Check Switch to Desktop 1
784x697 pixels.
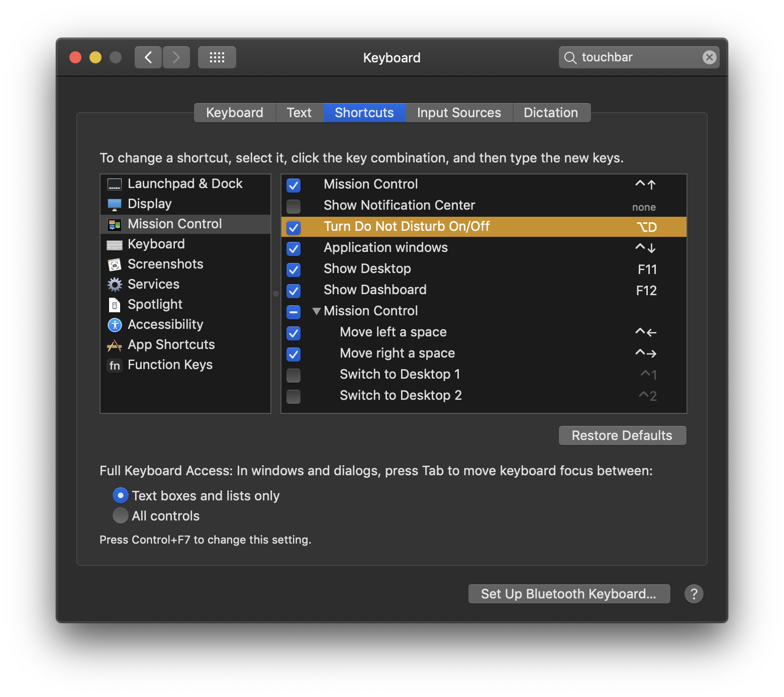tap(293, 375)
